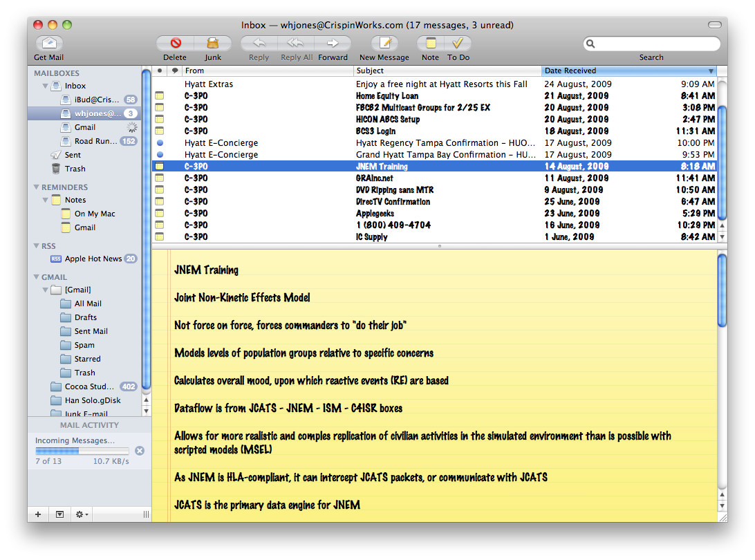Open the Cocoa Stud... folder

[85, 386]
